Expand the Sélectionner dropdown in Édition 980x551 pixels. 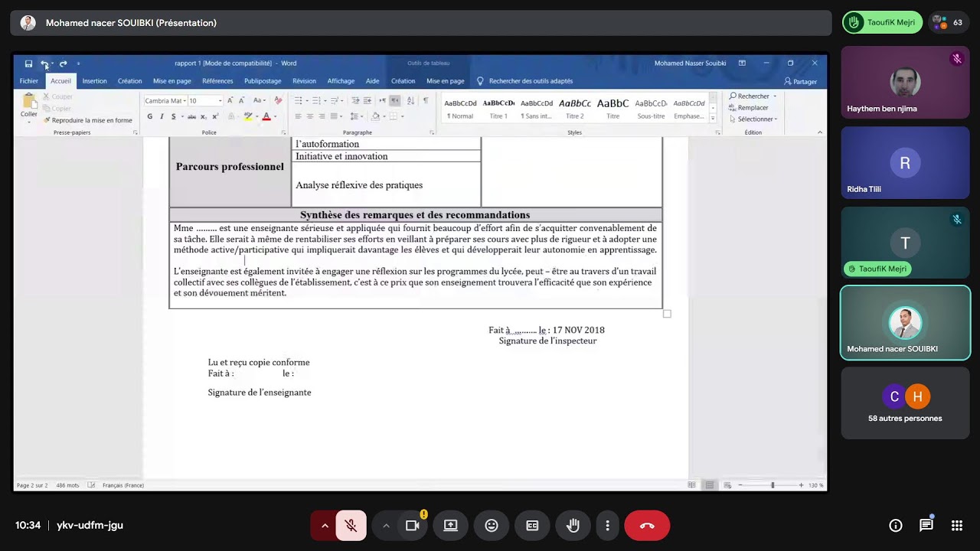(x=776, y=119)
